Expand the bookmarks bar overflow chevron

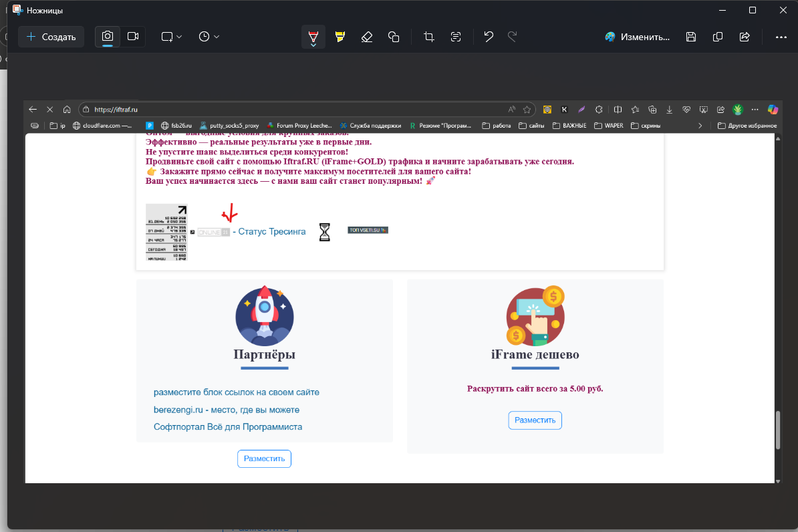[x=700, y=126]
